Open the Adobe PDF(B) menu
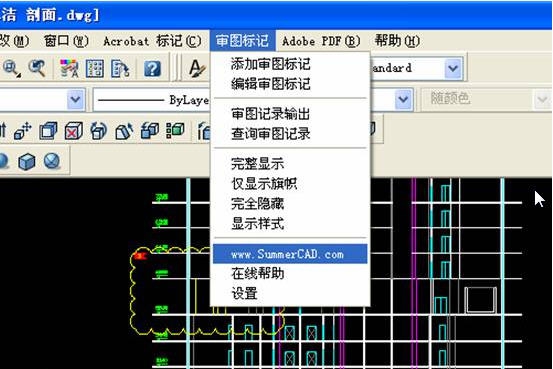The height and width of the screenshot is (369, 553). [321, 41]
